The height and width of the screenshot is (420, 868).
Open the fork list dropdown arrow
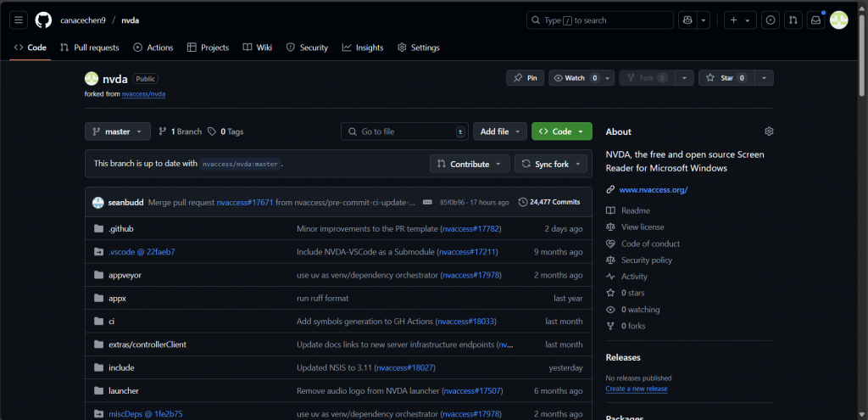tap(685, 78)
